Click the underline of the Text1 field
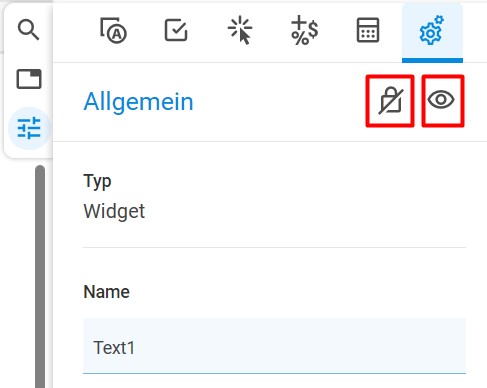 point(274,373)
